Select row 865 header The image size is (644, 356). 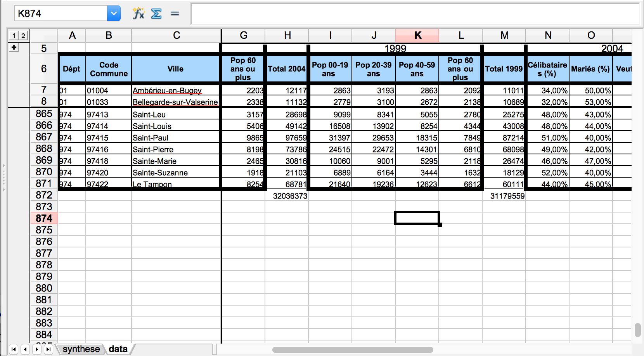point(44,114)
